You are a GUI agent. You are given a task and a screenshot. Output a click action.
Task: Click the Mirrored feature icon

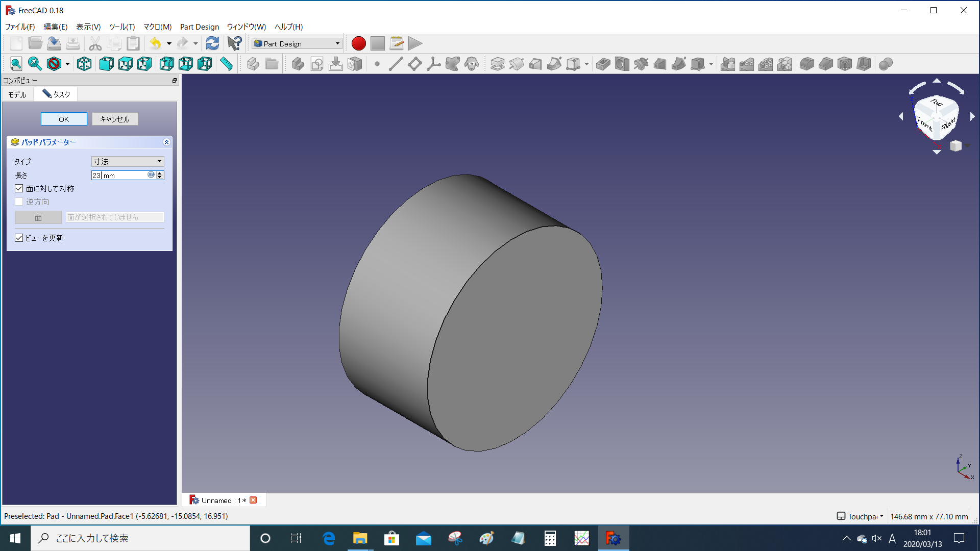click(x=727, y=64)
